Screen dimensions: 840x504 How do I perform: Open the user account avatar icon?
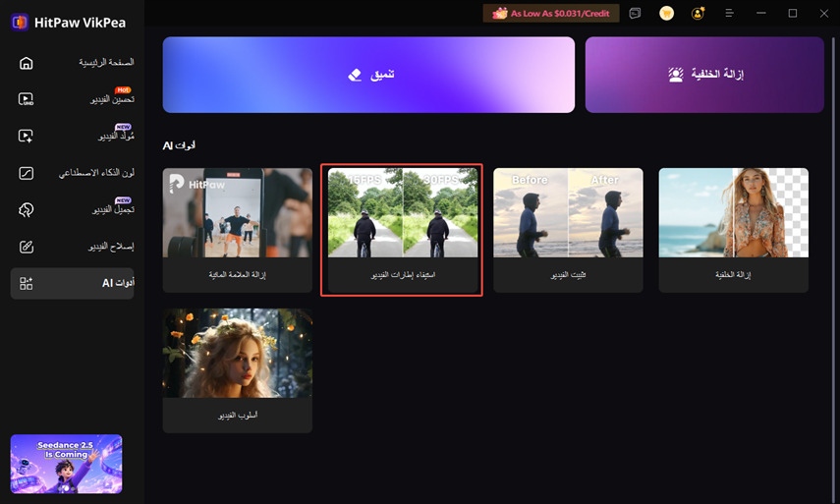tap(698, 14)
